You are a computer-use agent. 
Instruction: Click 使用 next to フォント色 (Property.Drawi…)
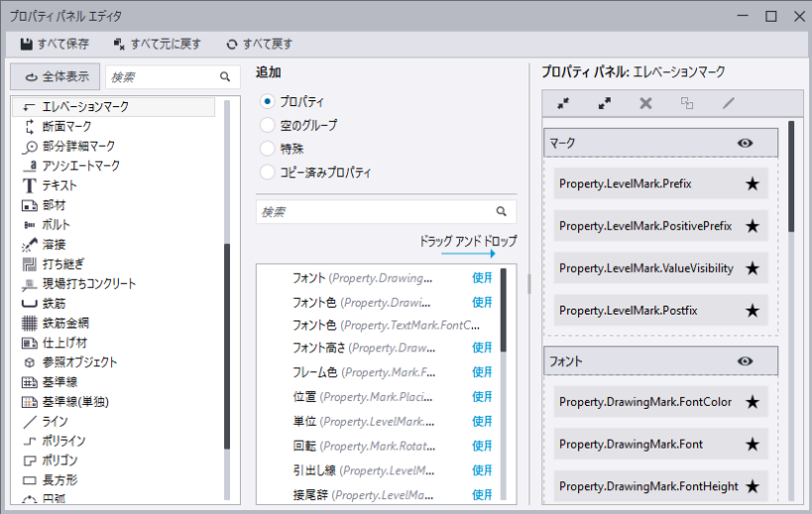pyautogui.click(x=482, y=302)
